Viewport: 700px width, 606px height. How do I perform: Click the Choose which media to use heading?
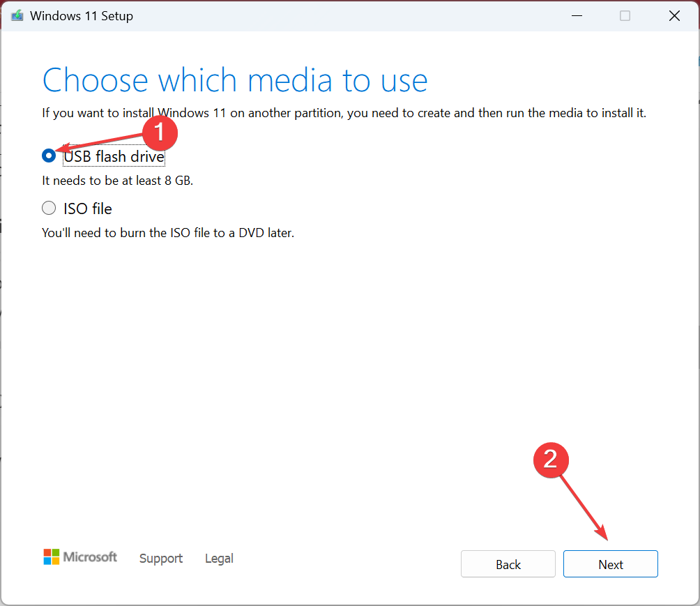click(x=234, y=80)
